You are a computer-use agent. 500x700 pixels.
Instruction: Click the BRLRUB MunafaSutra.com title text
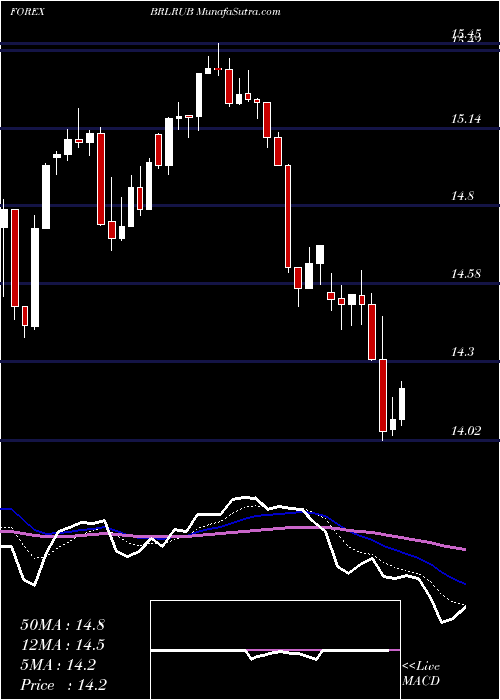tap(216, 12)
